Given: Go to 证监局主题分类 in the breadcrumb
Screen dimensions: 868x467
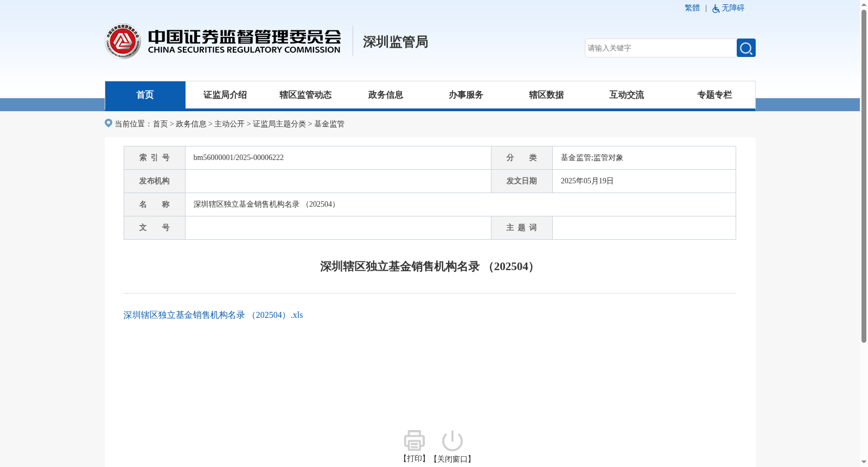Looking at the screenshot, I should [x=279, y=124].
